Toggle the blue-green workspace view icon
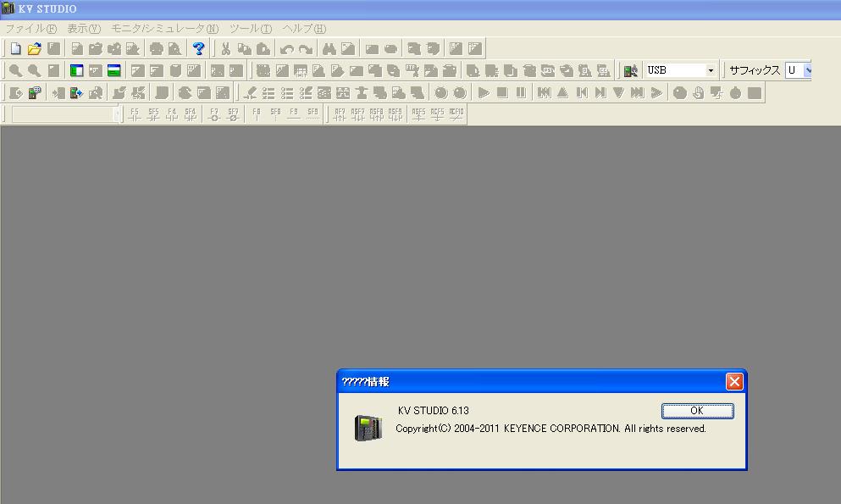Screen dimensions: 841x504 coord(77,71)
